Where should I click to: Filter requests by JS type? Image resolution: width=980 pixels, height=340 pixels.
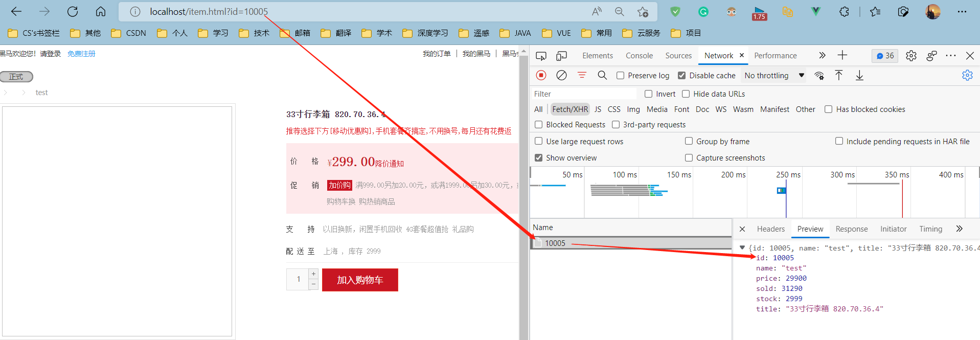pyautogui.click(x=598, y=109)
